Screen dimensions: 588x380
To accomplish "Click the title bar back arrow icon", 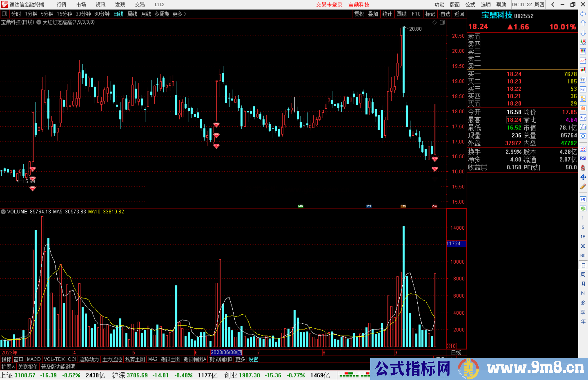I will (x=553, y=5).
